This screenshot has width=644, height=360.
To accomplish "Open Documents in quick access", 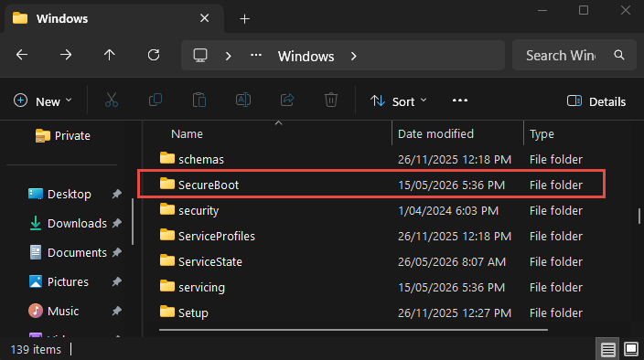I will (69, 252).
